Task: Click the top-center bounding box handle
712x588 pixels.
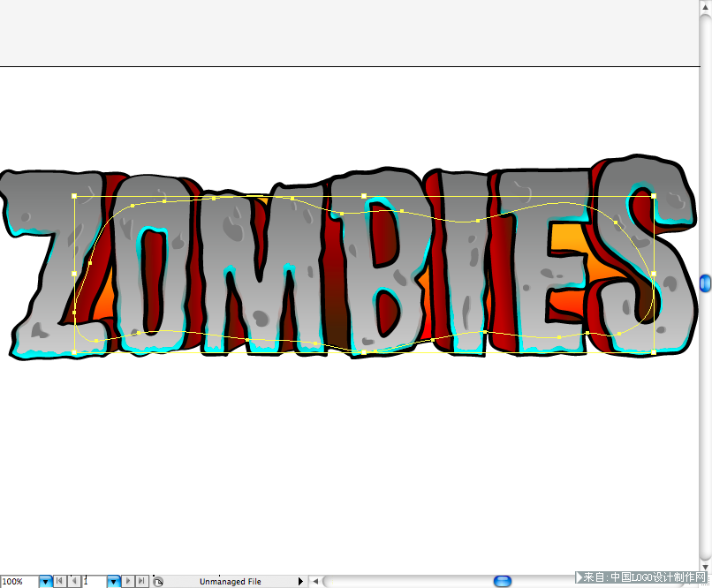Action: pos(364,196)
